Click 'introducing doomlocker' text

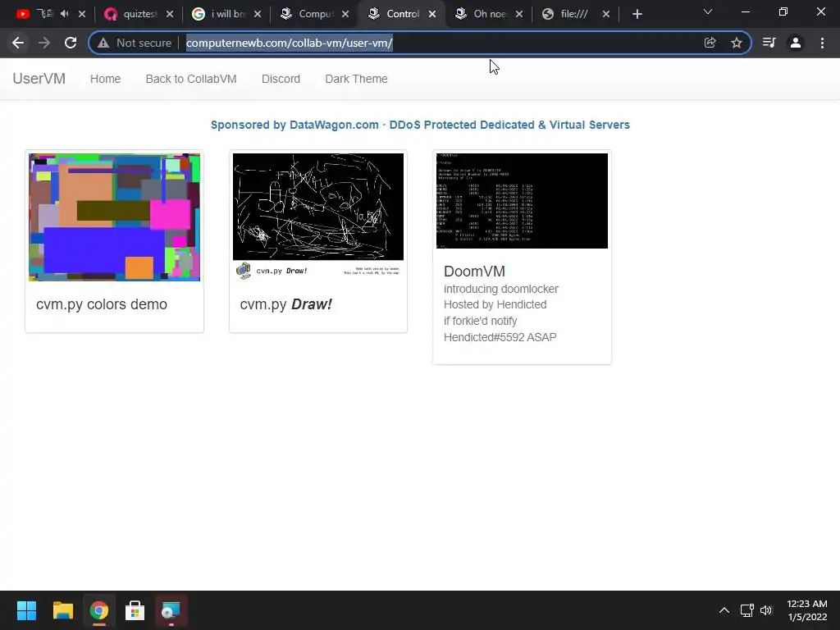tap(501, 289)
